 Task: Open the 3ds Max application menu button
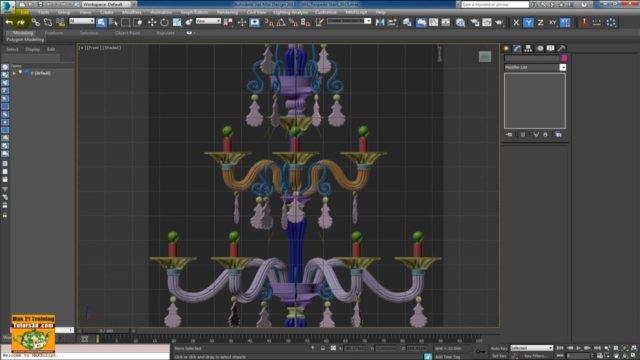(7, 6)
